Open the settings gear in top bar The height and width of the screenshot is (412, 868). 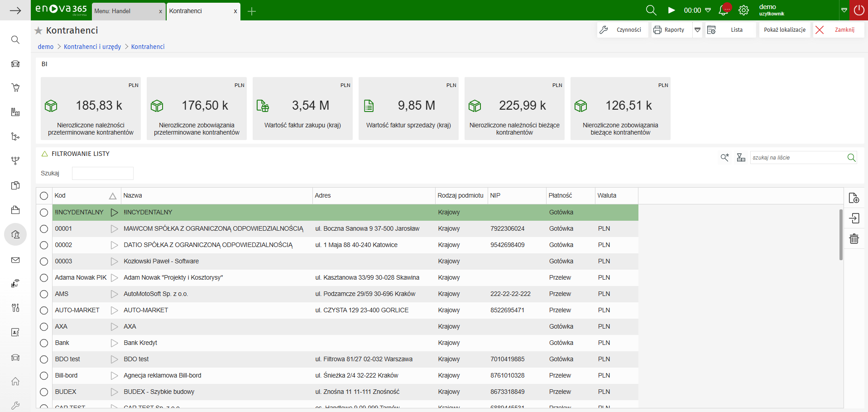743,10
